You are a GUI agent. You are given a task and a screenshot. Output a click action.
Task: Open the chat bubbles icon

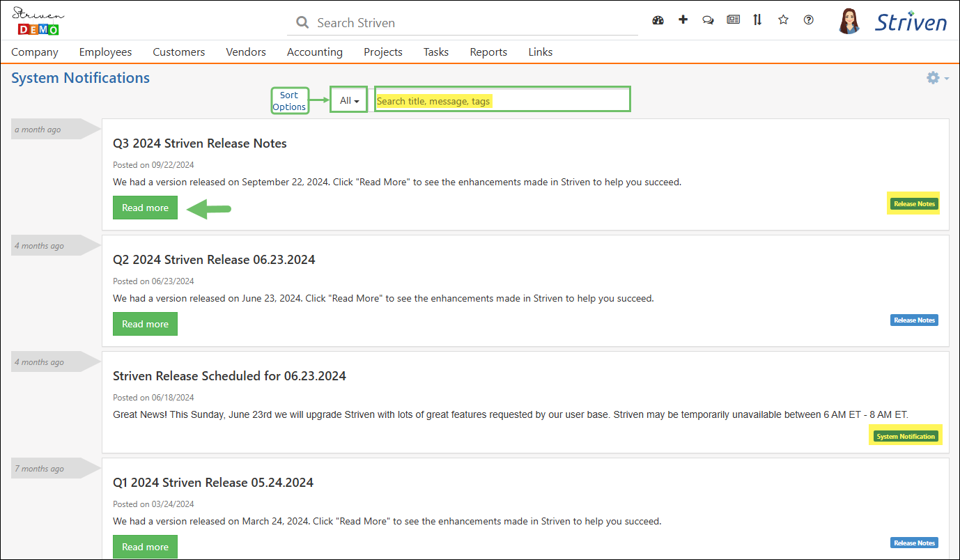[x=708, y=20]
